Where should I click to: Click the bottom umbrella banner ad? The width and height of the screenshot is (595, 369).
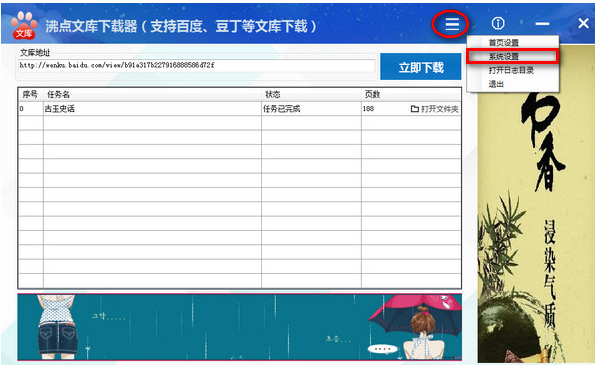pyautogui.click(x=240, y=327)
